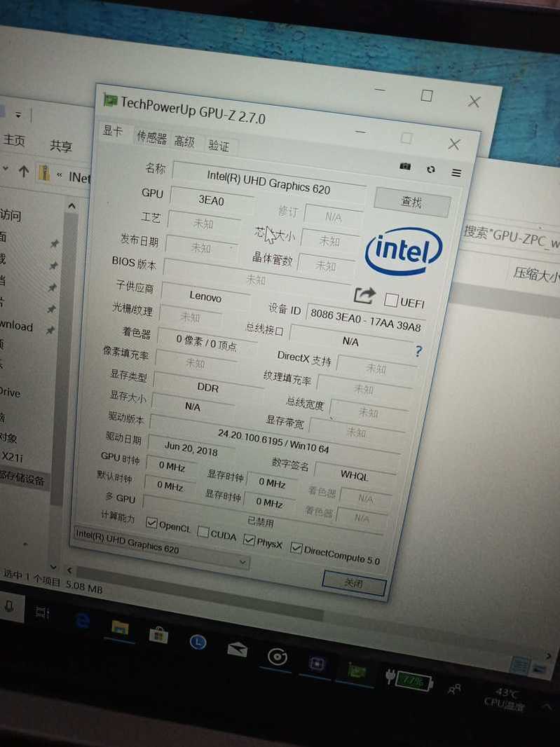Click the File Explorer taskbar icon
560x747 pixels.
120,627
